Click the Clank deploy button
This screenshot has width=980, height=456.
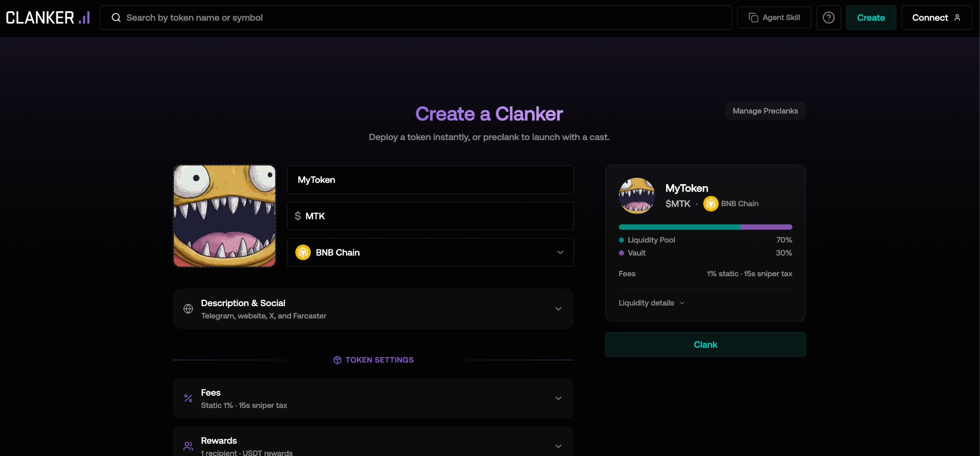pos(706,344)
